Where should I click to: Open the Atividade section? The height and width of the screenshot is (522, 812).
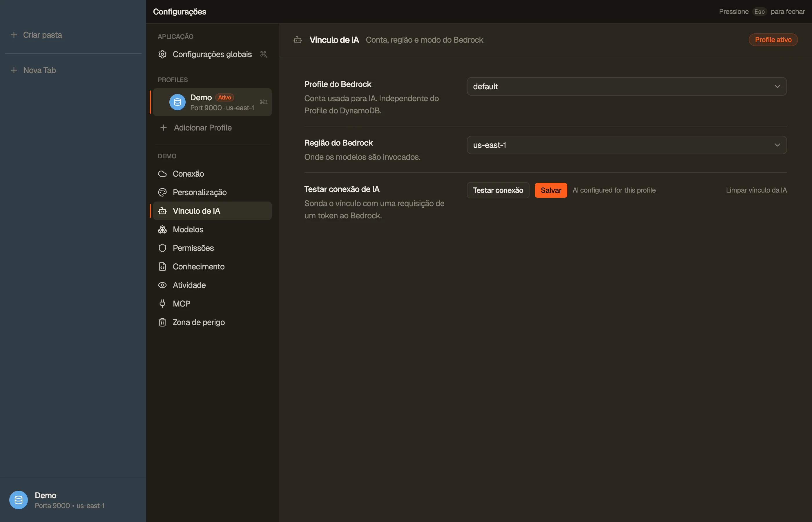[x=213, y=285]
